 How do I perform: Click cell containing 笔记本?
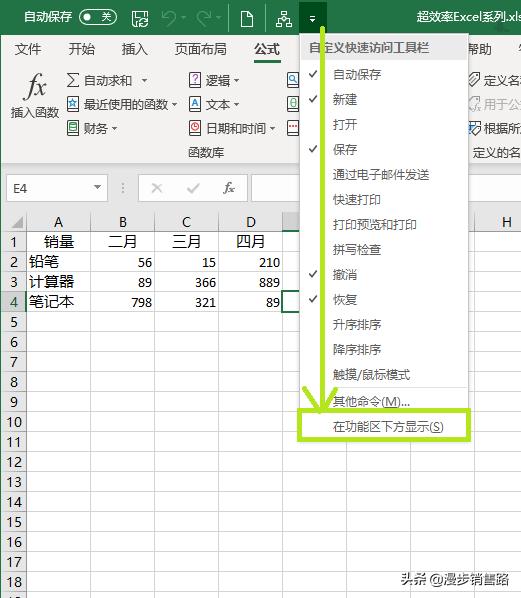(58, 302)
